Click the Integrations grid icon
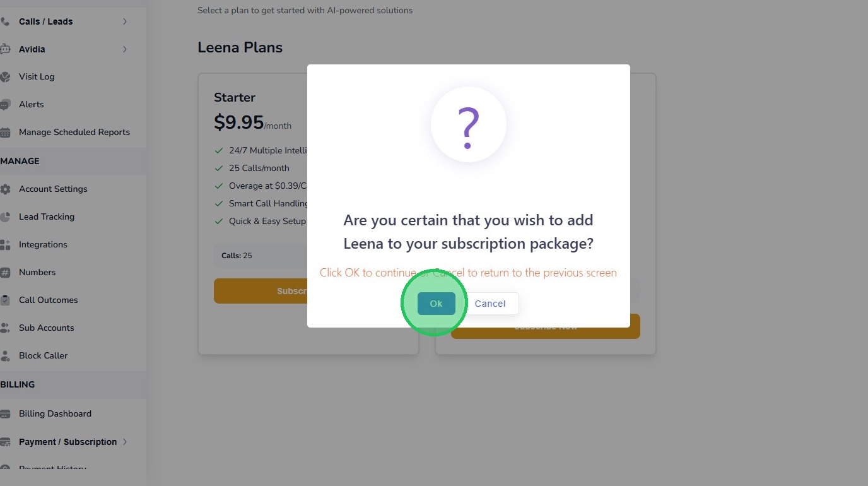868x486 pixels. [5, 245]
